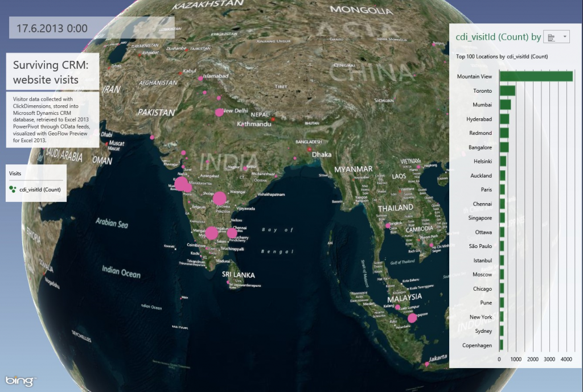Select the Singapore pink bubble on the map

[x=412, y=318]
